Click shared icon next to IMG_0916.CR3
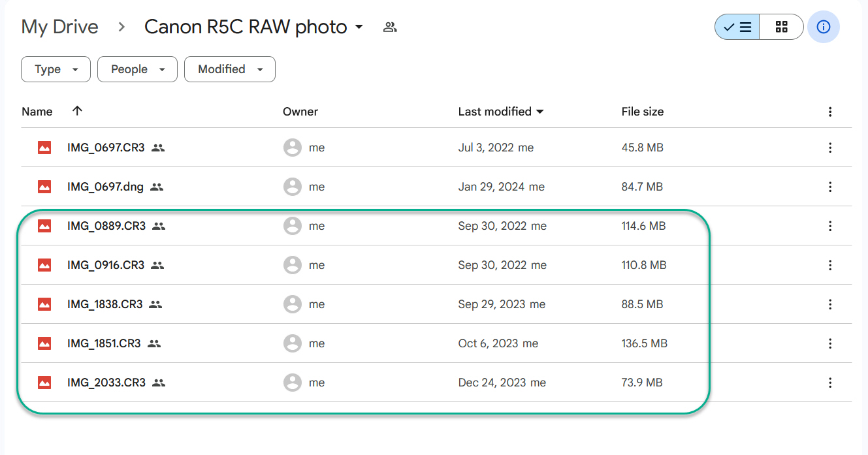Viewport: 868px width, 455px height. (157, 265)
